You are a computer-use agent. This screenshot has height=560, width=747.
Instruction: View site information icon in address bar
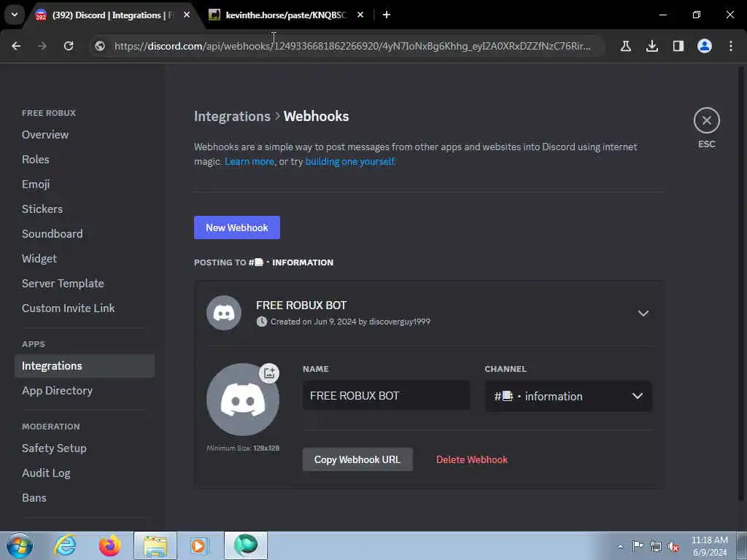pyautogui.click(x=100, y=46)
